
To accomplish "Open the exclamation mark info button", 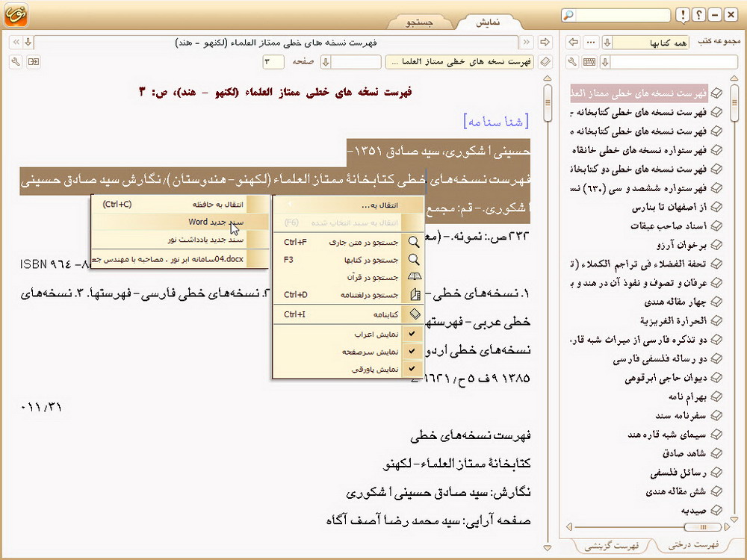I will (x=684, y=15).
